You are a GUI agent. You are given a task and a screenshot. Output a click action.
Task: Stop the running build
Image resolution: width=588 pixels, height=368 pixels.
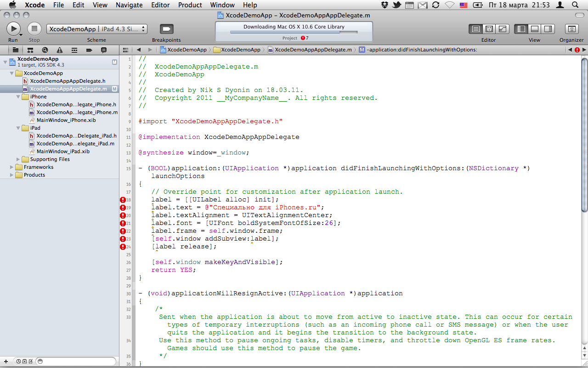tap(34, 29)
